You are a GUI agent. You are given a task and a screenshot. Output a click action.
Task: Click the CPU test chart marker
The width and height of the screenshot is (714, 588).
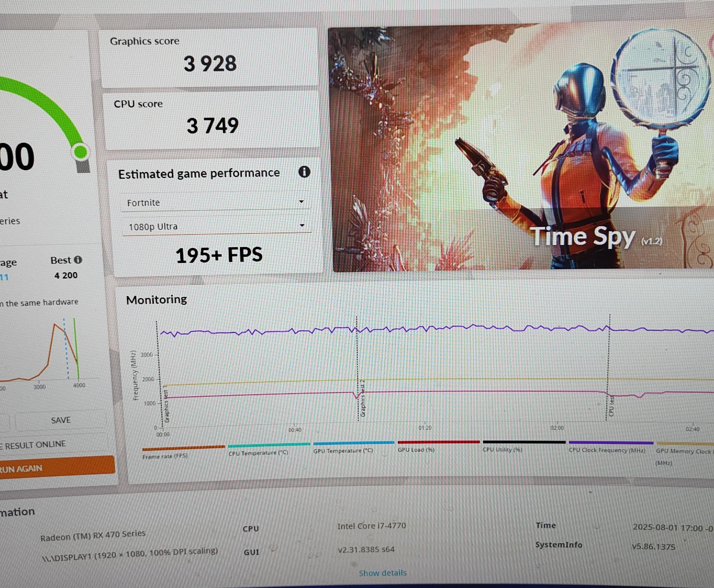611,406
